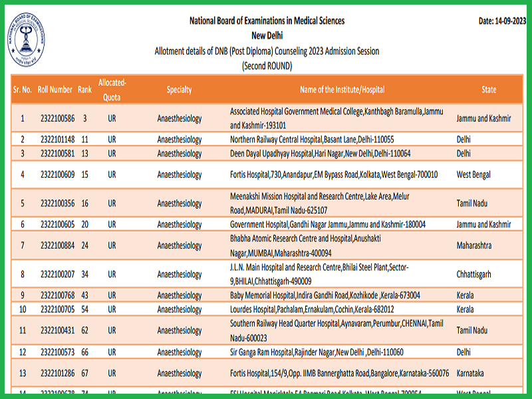Select roll number 2322100573
This screenshot has width=532, height=399.
(x=58, y=352)
